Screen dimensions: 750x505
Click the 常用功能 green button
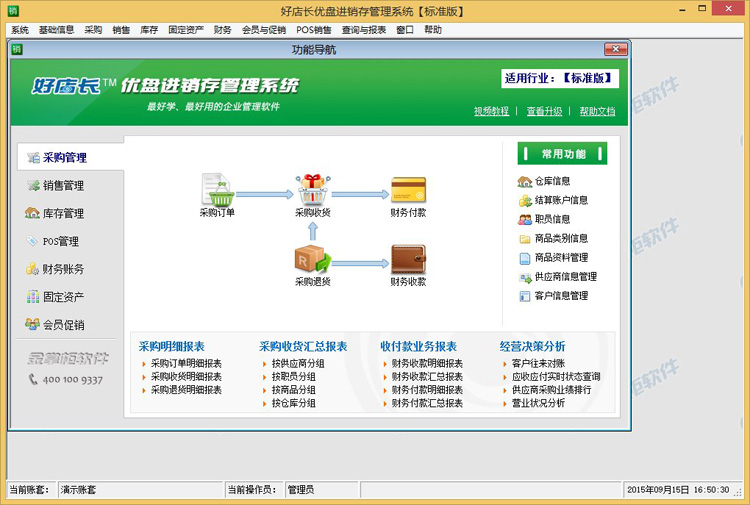[562, 154]
